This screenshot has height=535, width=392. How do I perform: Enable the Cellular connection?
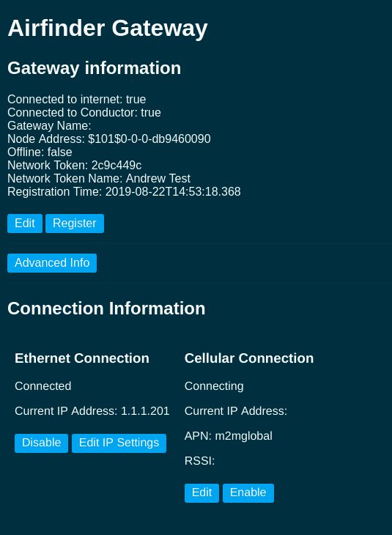(248, 493)
